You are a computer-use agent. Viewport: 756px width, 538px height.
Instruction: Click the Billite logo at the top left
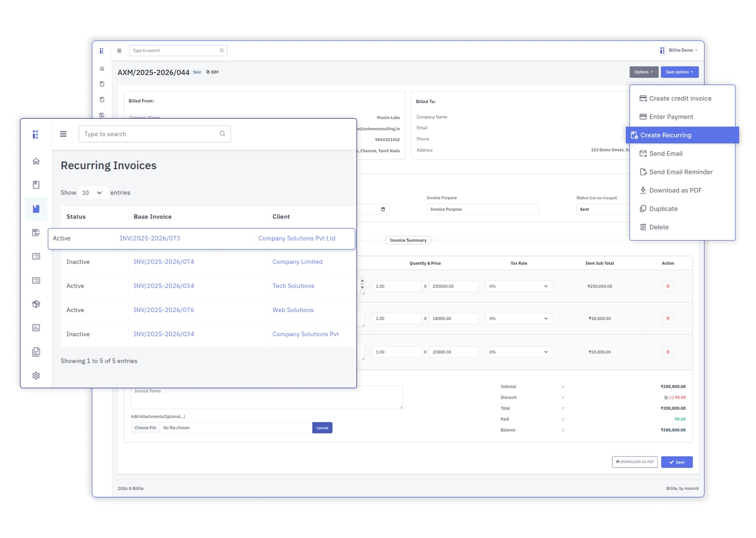pyautogui.click(x=35, y=134)
